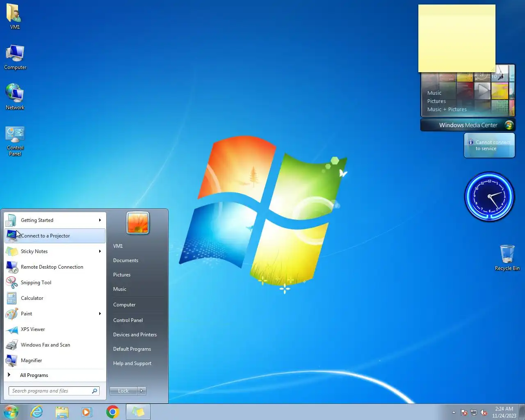Open Help and Support
This screenshot has height=420, width=525.
[132, 363]
